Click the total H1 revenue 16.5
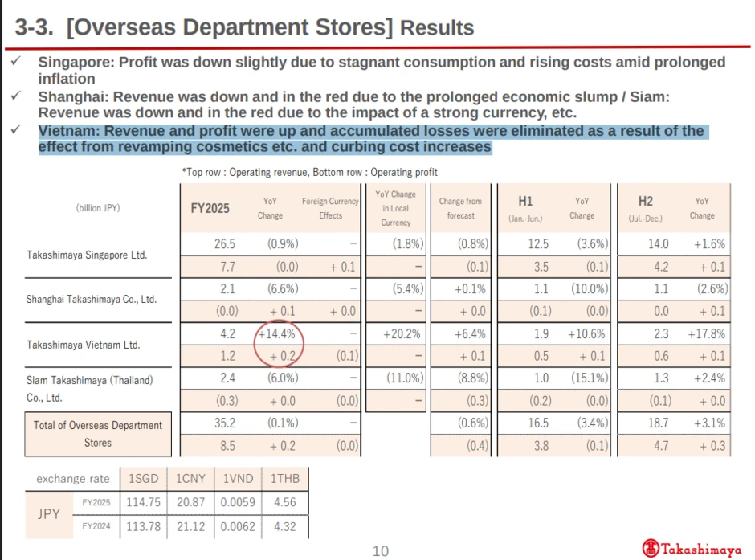755x560 pixels. pyautogui.click(x=538, y=423)
